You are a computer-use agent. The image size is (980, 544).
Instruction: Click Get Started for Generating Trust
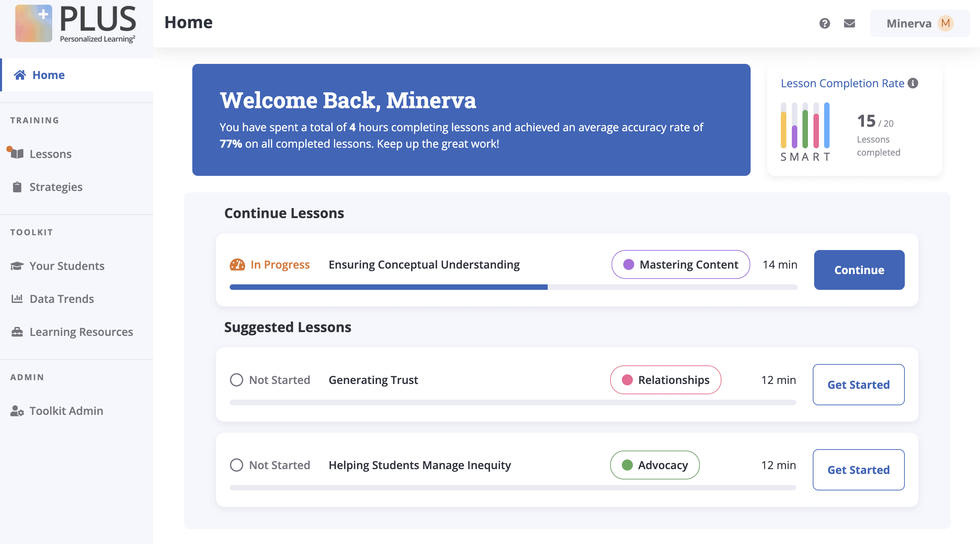pos(858,385)
